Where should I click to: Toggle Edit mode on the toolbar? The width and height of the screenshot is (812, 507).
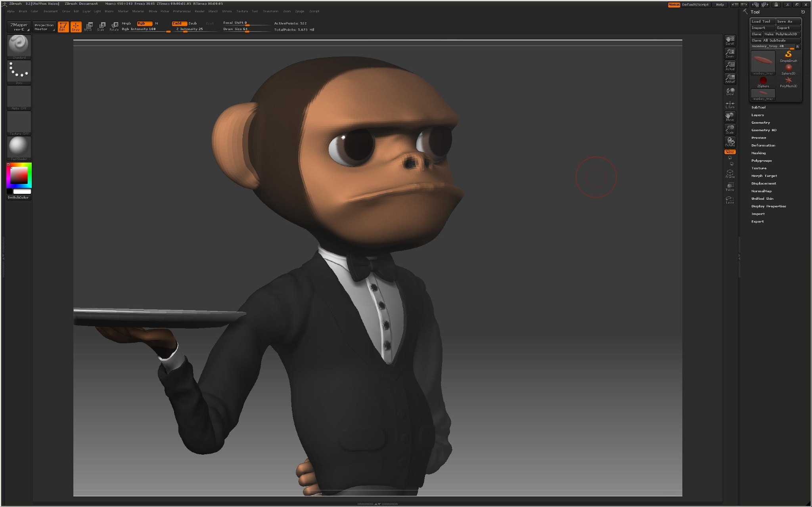coord(63,26)
